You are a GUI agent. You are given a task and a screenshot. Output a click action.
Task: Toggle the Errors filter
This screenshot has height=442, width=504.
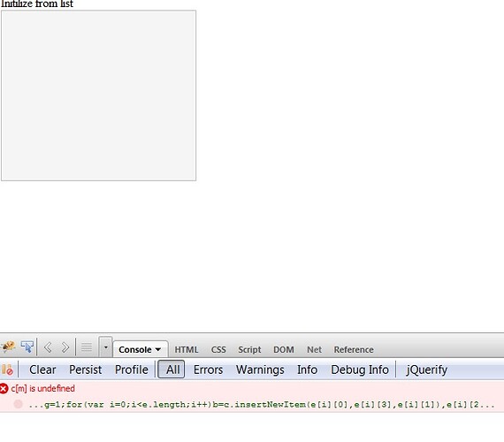click(x=208, y=370)
